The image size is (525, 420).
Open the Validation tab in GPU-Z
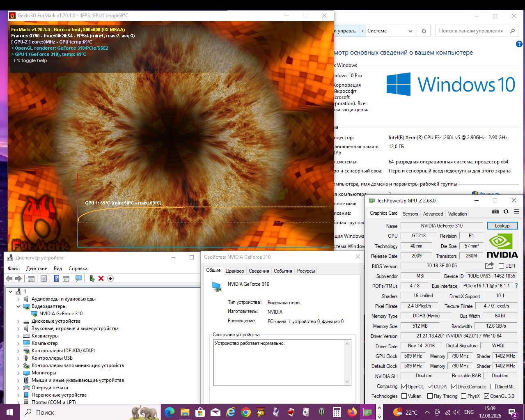(457, 213)
